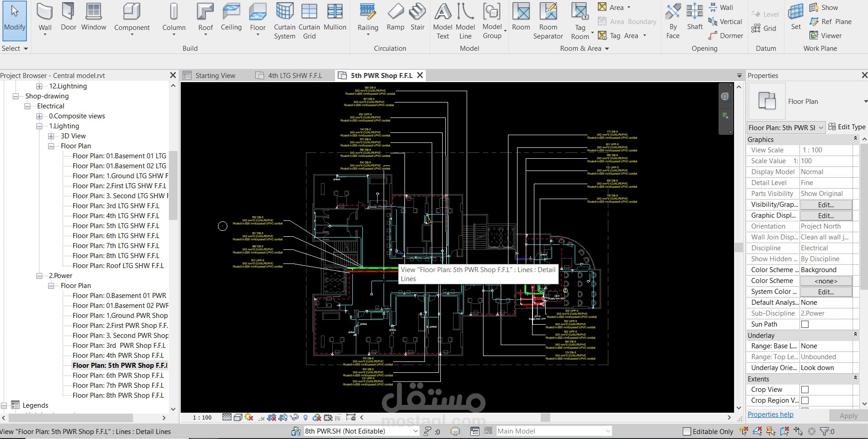Click Edit Type in Properties
868x439 pixels.
click(x=847, y=127)
